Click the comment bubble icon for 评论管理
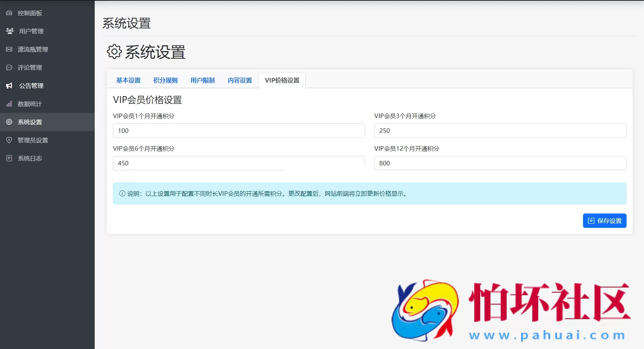The image size is (644, 349). [9, 67]
